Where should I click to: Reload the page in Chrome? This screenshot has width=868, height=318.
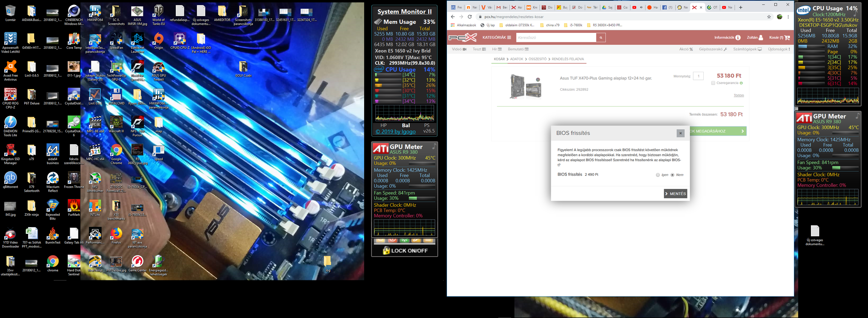(470, 17)
